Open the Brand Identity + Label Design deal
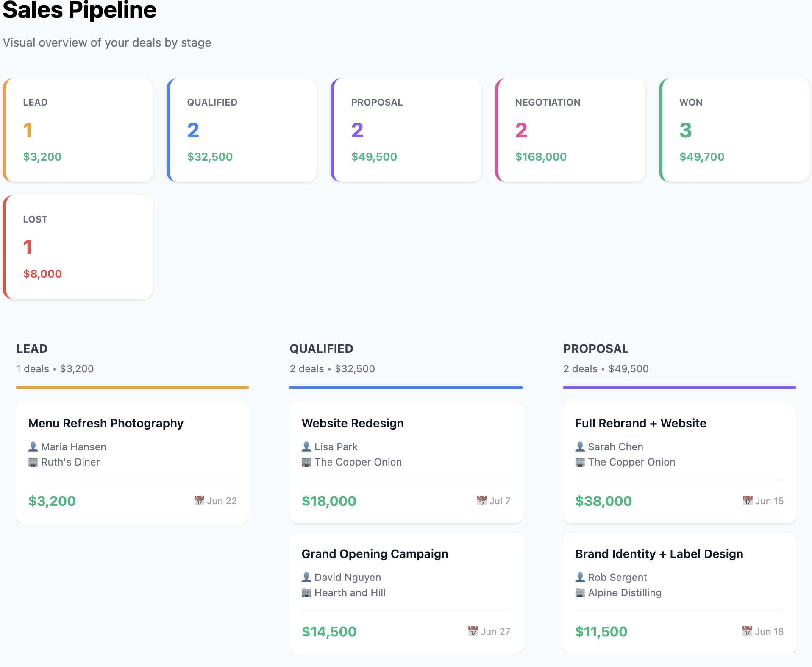Viewport: 812px width, 667px height. point(679,593)
